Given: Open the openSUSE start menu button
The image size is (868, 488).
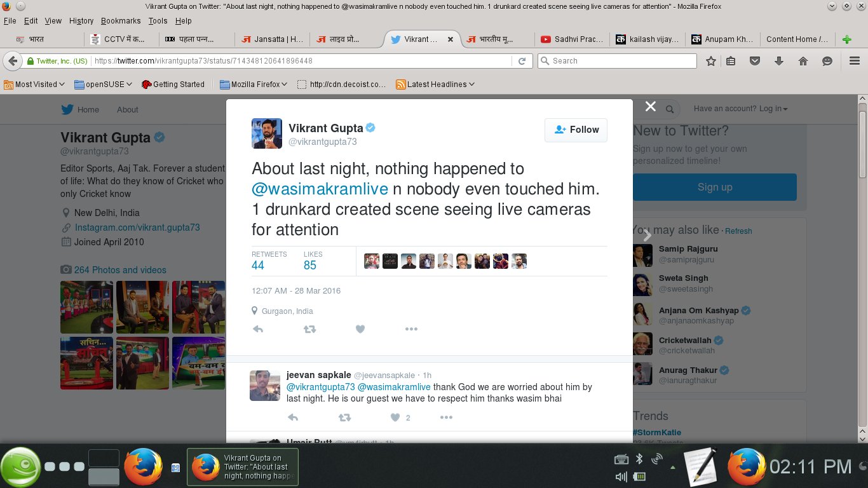Looking at the screenshot, I should coord(20,467).
